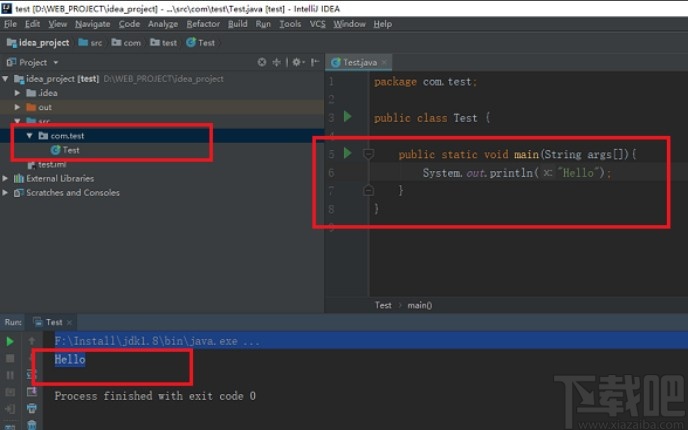Viewport: 688px width, 430px height.
Task: Close the Test.java editor tab
Action: 384,63
